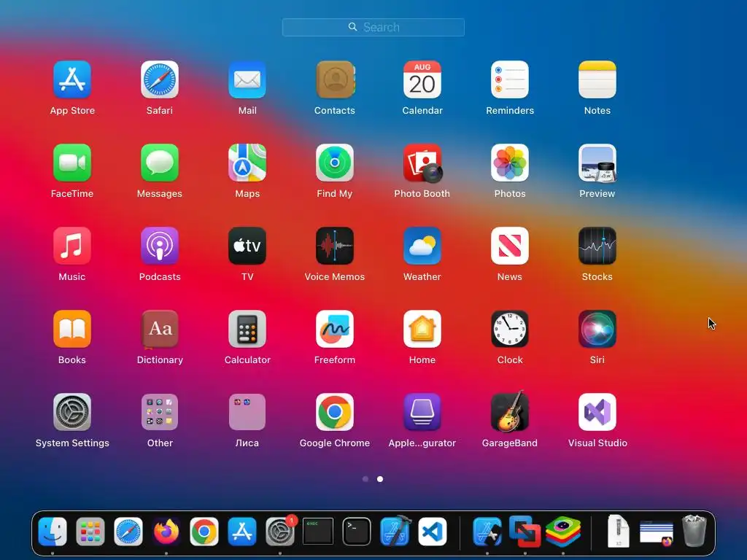Open BlueStacks from the Dock

563,532
